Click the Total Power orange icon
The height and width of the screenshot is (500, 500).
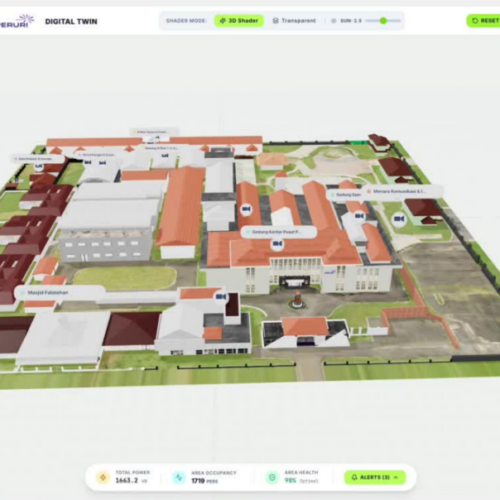point(103,477)
